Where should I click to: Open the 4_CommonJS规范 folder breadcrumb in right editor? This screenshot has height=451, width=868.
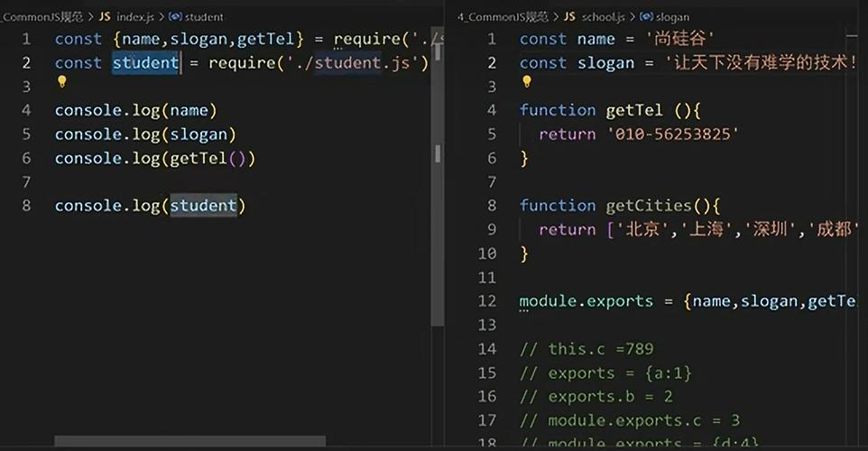point(503,16)
